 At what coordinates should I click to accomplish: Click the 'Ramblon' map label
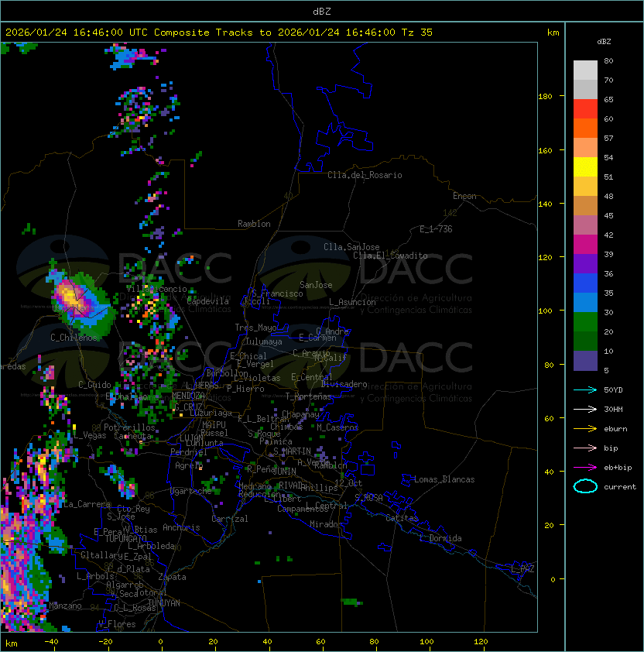(x=254, y=224)
